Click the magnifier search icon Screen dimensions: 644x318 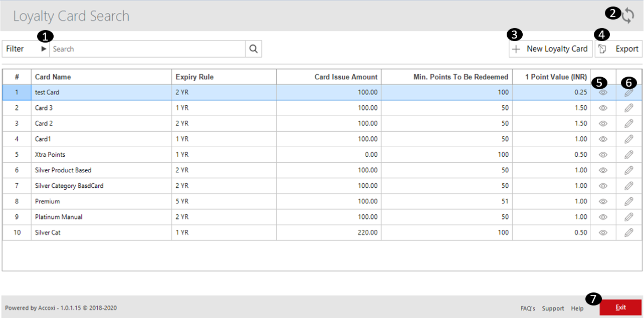(254, 49)
